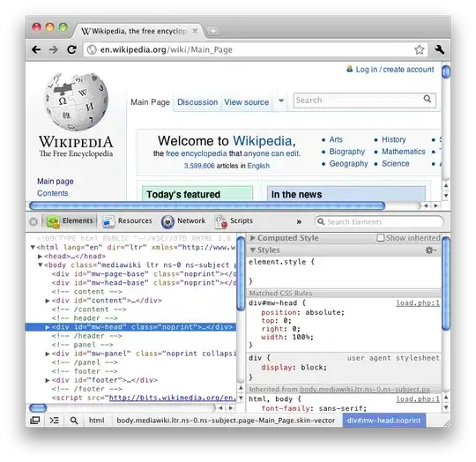
Task: Select the display: block property
Action: [x=294, y=368]
